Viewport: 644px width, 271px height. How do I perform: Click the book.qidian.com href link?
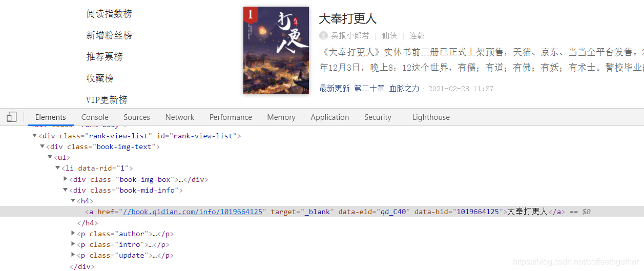(193, 212)
